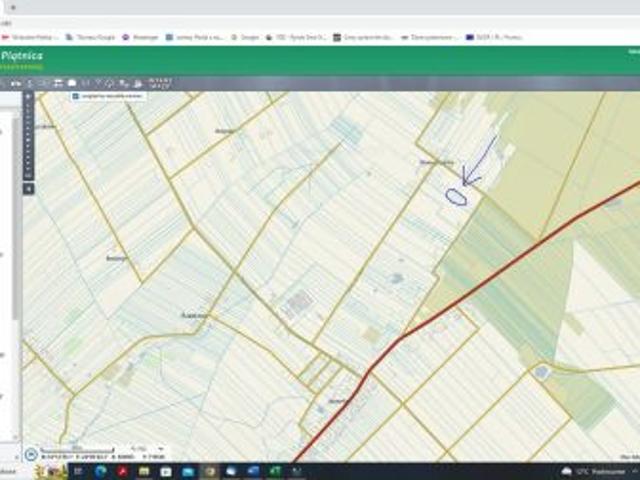The image size is (640, 480).
Task: Click the Piątnica title in the green header
Action: (x=21, y=57)
